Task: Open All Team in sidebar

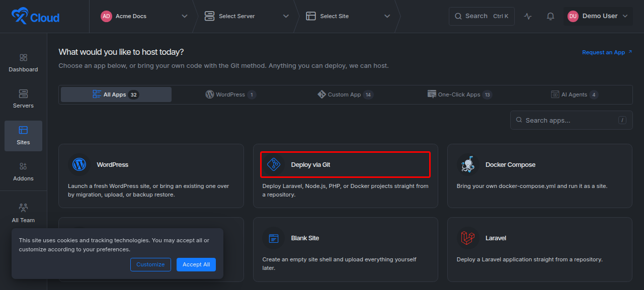Action: click(23, 214)
